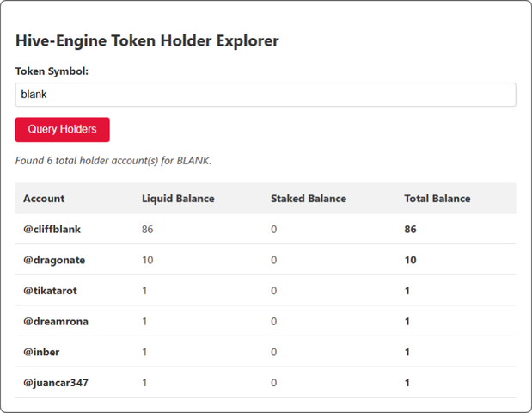Viewport: 532px width, 413px height.
Task: Select total balance 1 in @inber row
Action: click(407, 352)
